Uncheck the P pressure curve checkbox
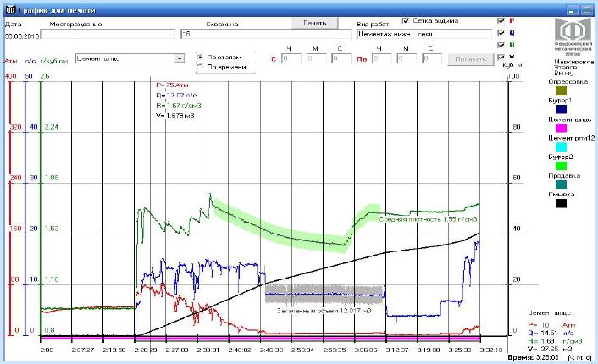The width and height of the screenshot is (598, 364). [x=501, y=21]
